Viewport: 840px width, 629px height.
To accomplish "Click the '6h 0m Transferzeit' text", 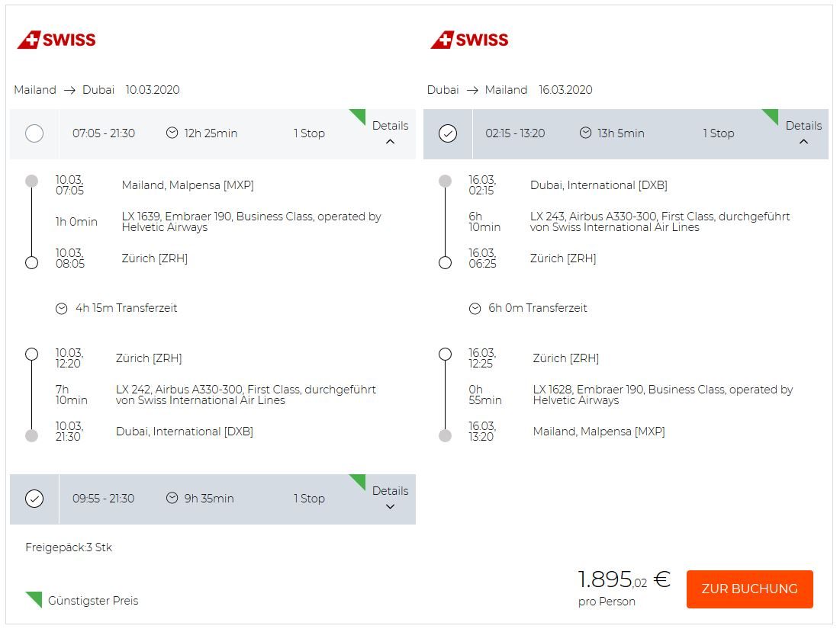I will 538,308.
